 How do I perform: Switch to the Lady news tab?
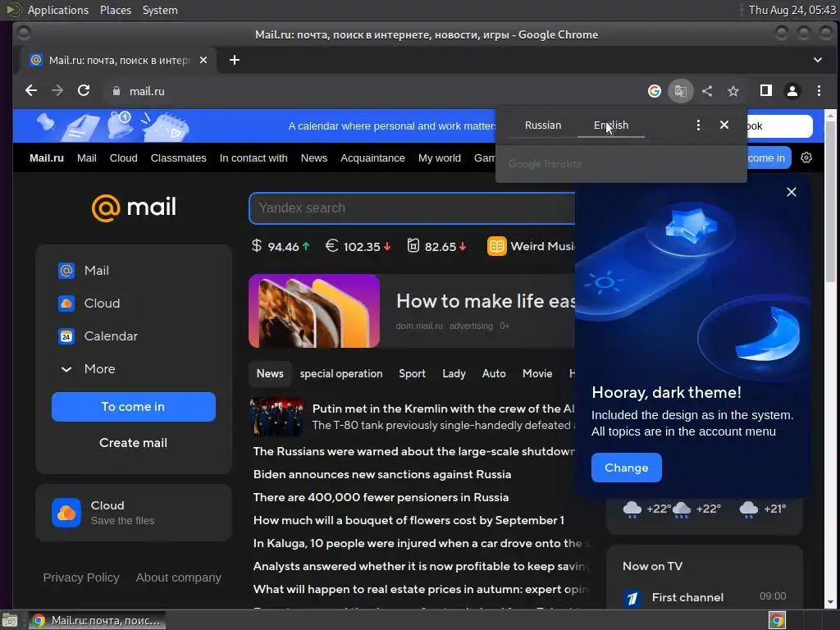click(454, 374)
